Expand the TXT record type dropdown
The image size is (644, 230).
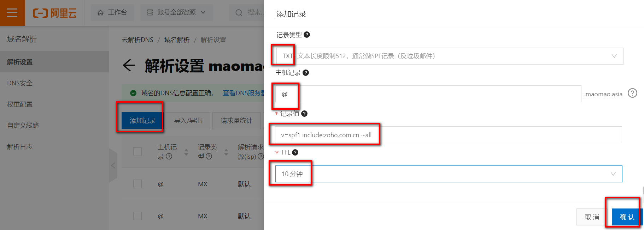[x=449, y=56]
